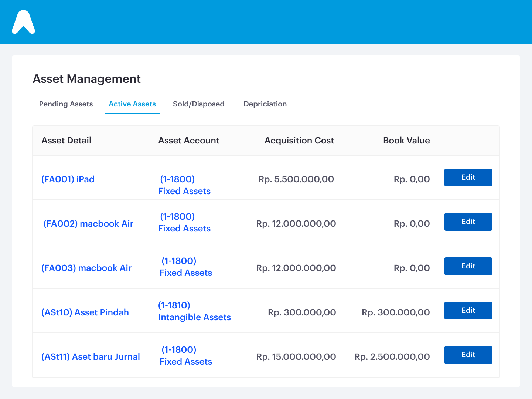The width and height of the screenshot is (532, 399).
Task: Click acquisition cost Rp. 300.000,00 of ASt10
Action: (302, 312)
